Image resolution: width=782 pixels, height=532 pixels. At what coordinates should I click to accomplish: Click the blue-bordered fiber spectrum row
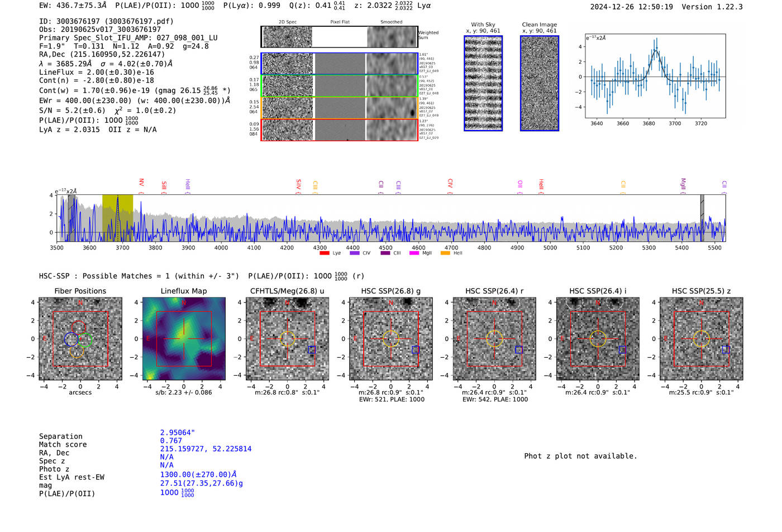pos(339,64)
